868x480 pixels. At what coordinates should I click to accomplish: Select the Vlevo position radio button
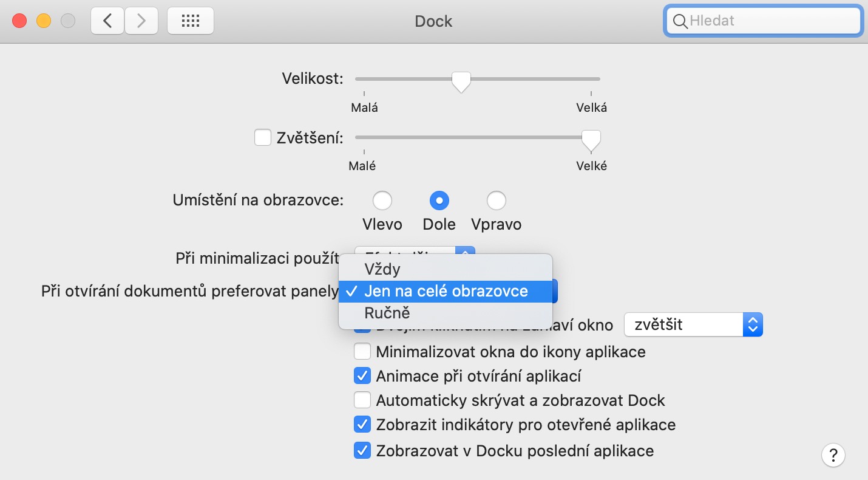coord(382,200)
